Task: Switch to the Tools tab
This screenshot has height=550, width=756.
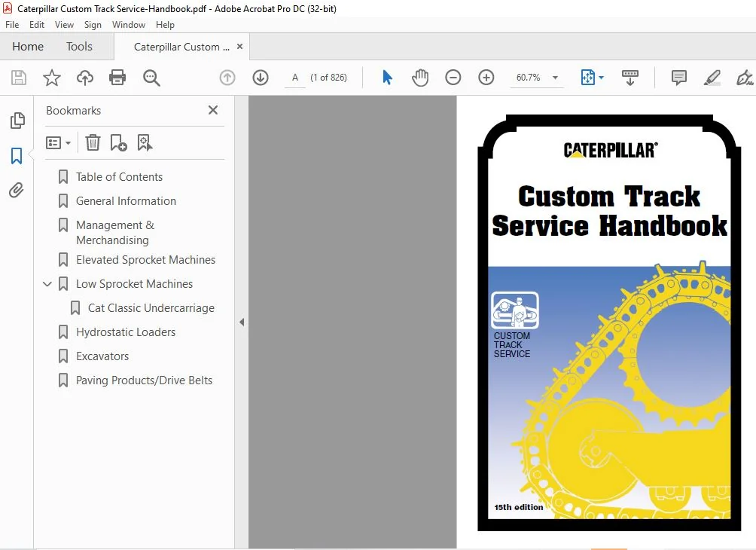Action: pos(79,46)
